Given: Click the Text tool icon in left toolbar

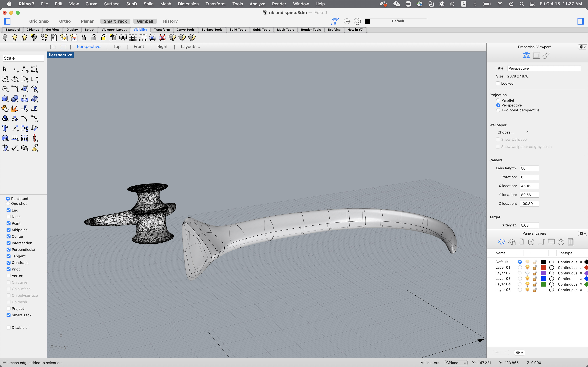Looking at the screenshot, I should tap(5, 128).
